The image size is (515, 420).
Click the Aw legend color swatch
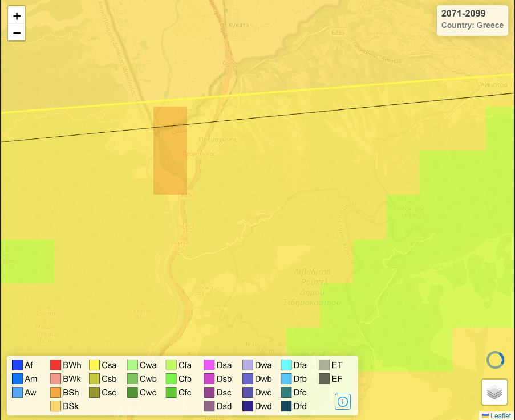coord(17,393)
